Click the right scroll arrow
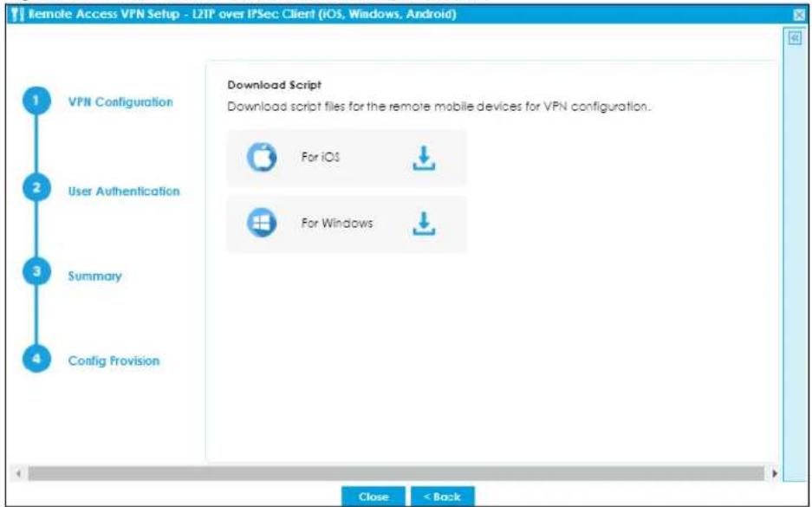This screenshot has height=507, width=812. [774, 473]
